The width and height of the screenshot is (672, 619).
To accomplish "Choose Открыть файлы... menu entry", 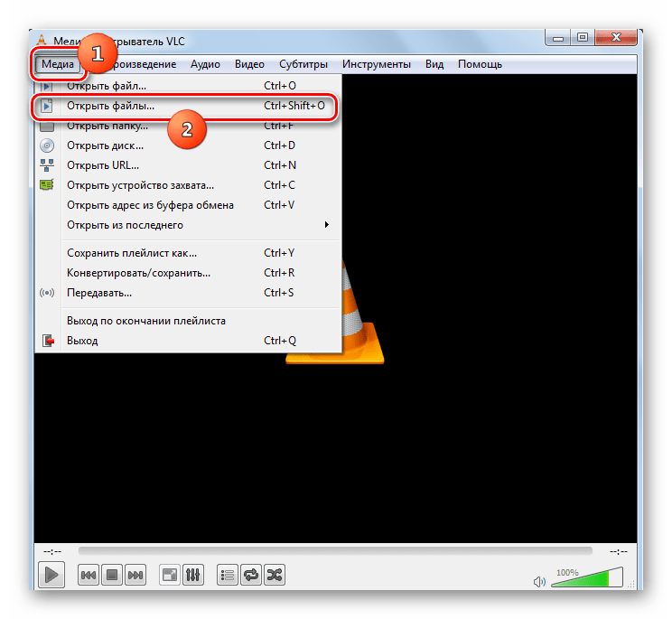I will [188, 106].
